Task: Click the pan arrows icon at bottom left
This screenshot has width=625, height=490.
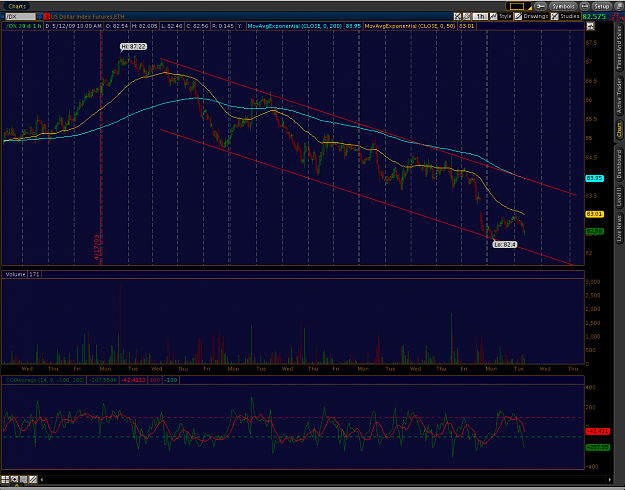Action: click(x=14, y=479)
